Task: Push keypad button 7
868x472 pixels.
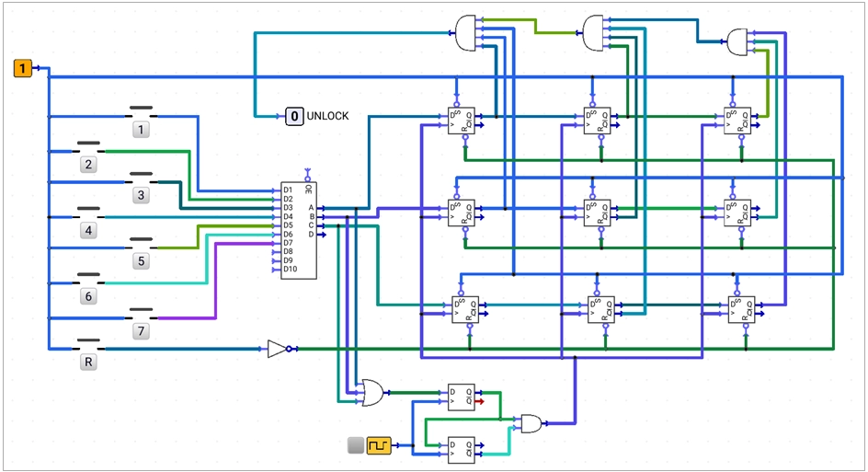Action: tap(141, 330)
